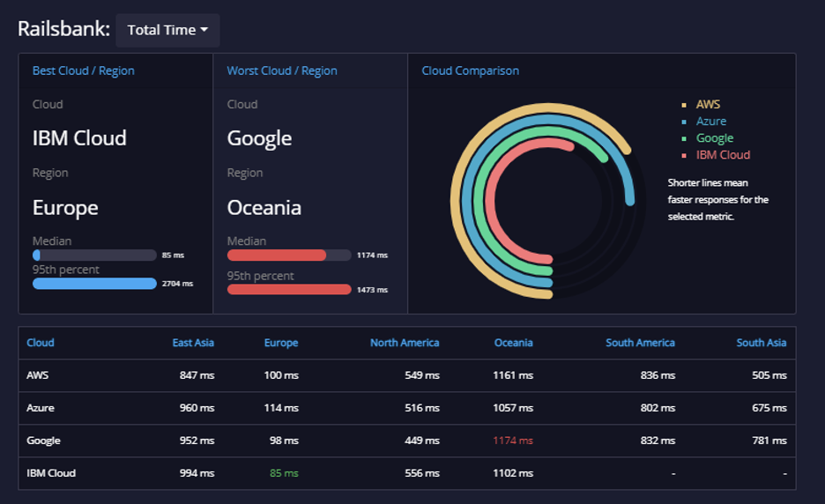This screenshot has width=825, height=504.
Task: Click the AWS yellow legend marker
Action: coord(683,105)
